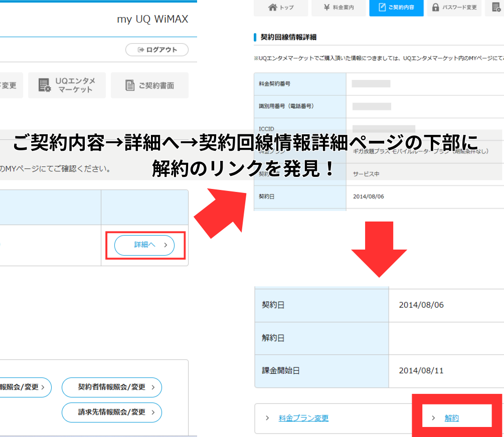Click the 解約 cancellation link
This screenshot has height=437, width=504.
click(x=452, y=418)
